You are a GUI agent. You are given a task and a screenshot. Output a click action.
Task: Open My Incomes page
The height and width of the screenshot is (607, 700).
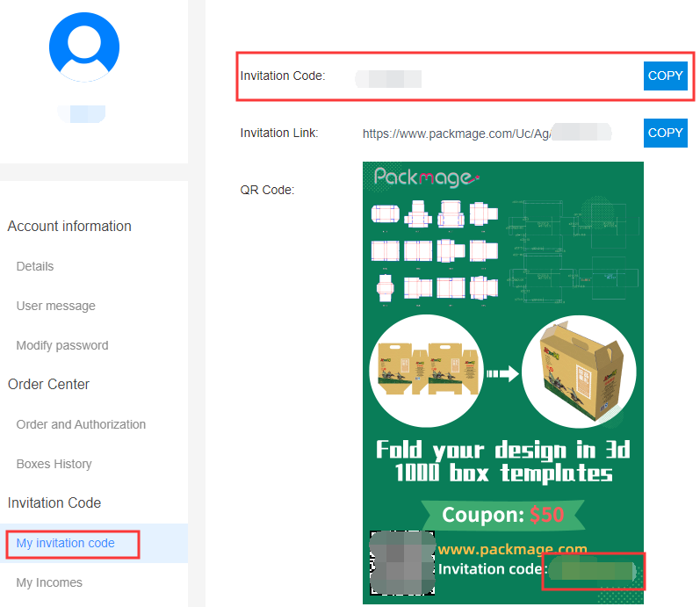coord(49,582)
